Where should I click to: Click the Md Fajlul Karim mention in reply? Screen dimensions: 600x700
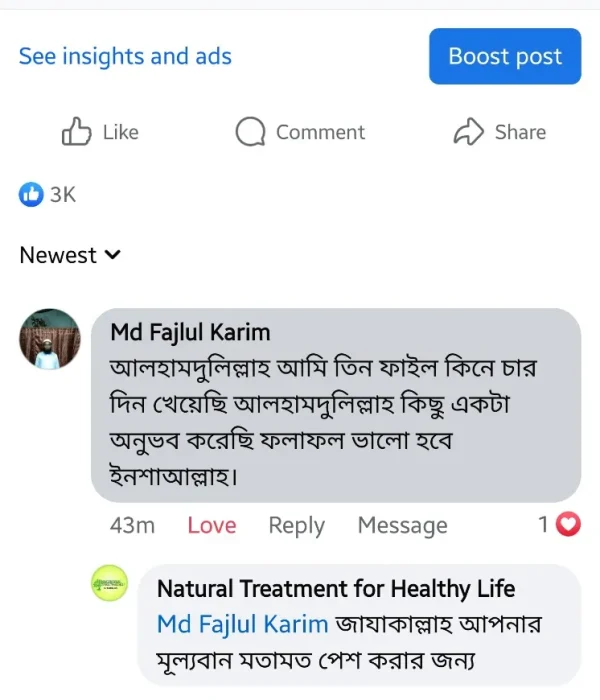tap(242, 624)
